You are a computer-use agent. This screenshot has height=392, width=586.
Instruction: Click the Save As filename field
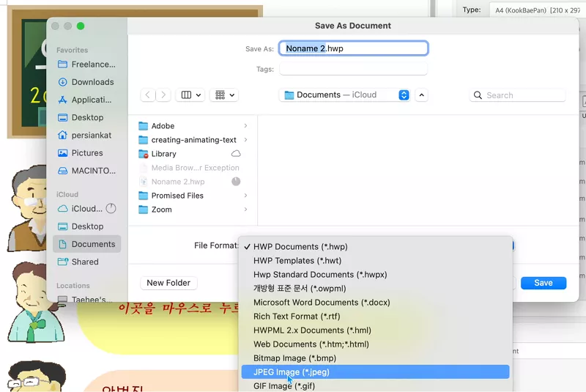(353, 48)
